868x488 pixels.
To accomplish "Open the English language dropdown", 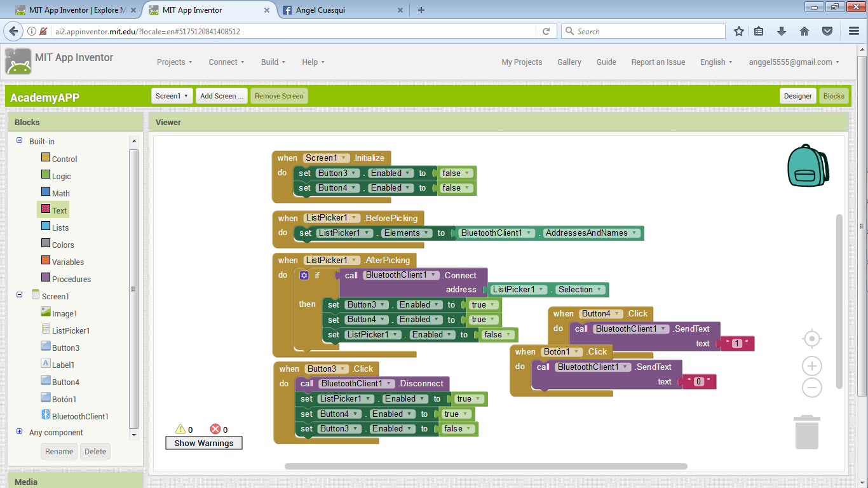I will (716, 62).
